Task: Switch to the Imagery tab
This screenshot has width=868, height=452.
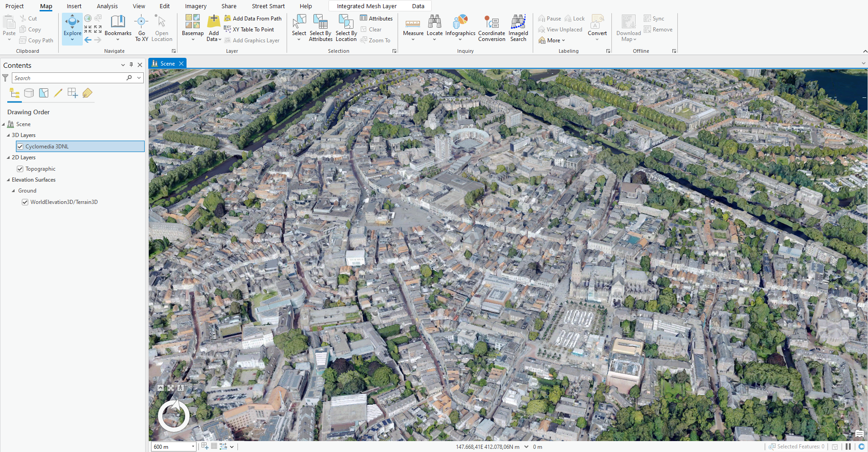Action: [x=196, y=6]
